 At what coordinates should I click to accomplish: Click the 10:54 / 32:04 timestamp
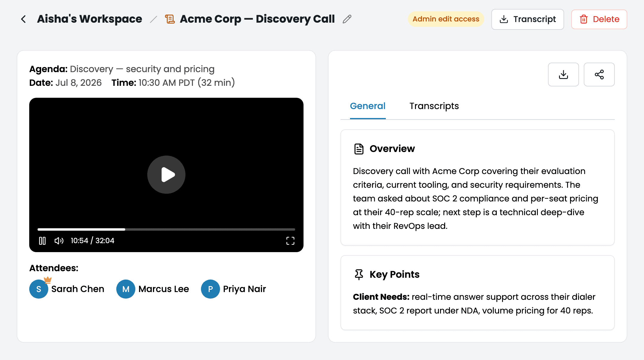point(92,241)
